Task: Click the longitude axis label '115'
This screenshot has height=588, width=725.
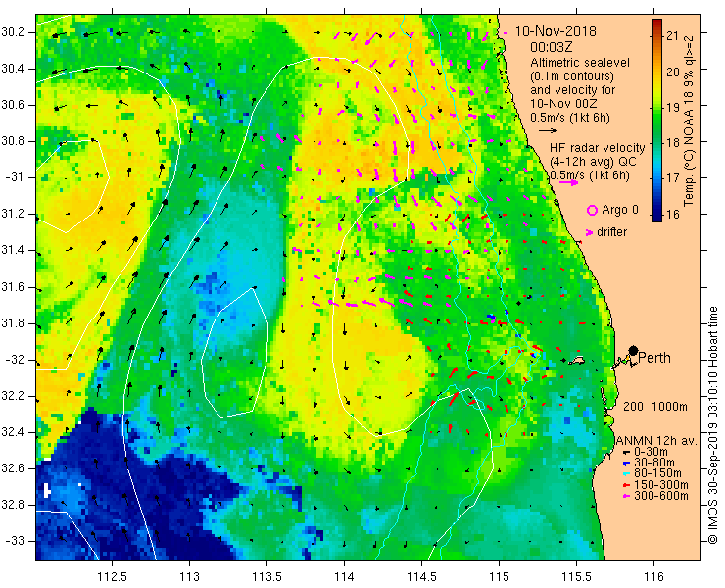Action: [x=500, y=576]
